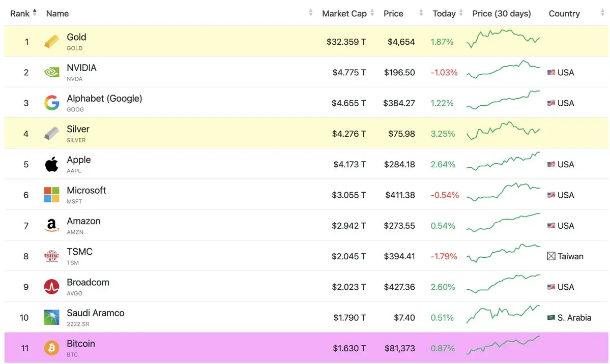Sort by Market Cap column arrows
610x364 pixels.
point(372,13)
